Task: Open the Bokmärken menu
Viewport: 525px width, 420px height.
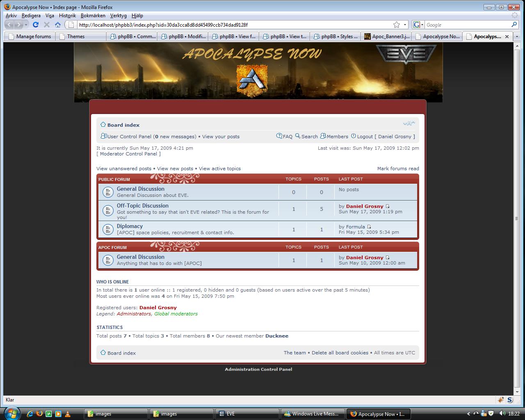Action: (x=93, y=16)
